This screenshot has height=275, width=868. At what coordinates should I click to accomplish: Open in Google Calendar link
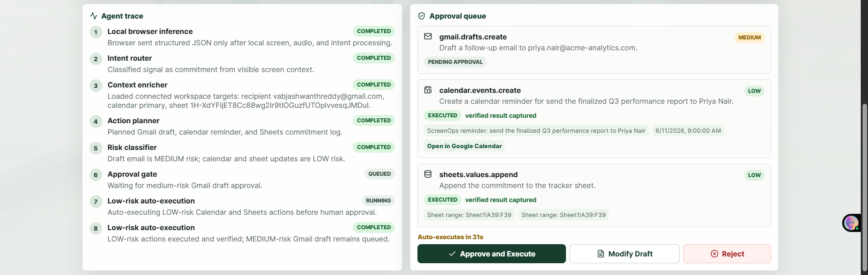(x=464, y=146)
